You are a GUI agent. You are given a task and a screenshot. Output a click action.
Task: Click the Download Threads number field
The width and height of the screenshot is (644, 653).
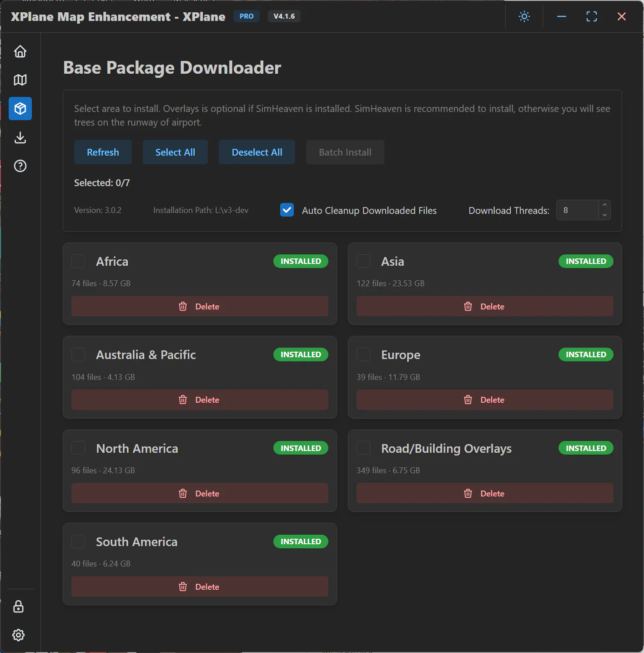point(577,210)
